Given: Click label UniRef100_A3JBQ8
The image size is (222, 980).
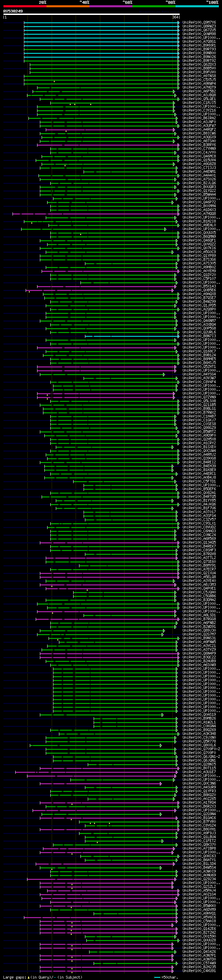Looking at the screenshot, I should tap(199, 95).
